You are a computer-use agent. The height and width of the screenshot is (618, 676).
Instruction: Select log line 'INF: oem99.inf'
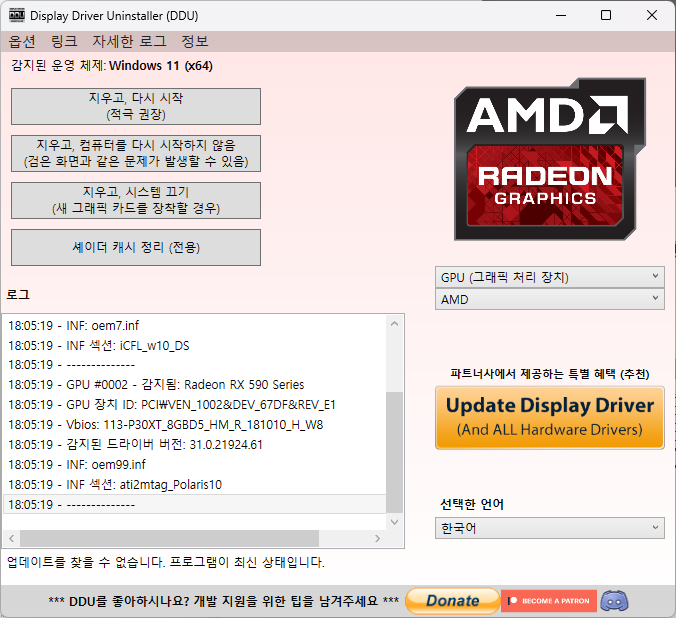[194, 464]
